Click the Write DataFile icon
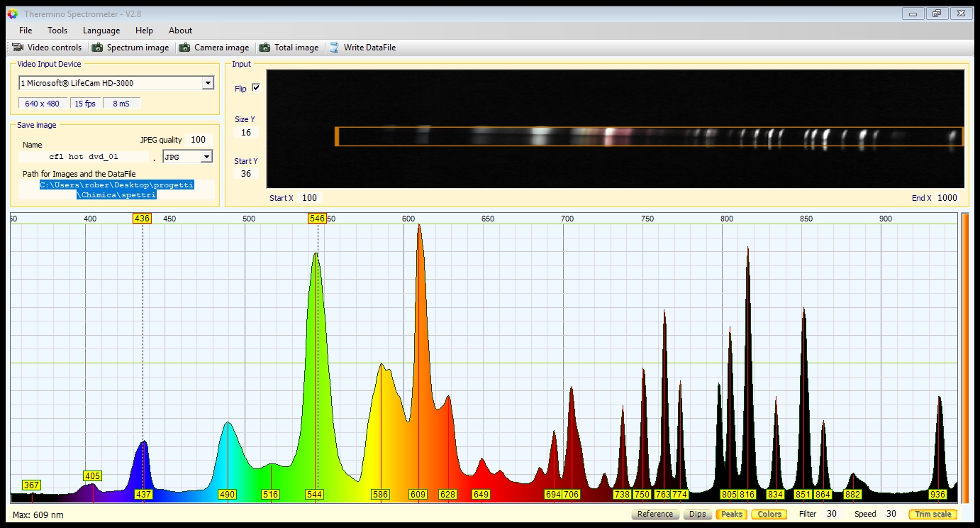 click(x=334, y=48)
